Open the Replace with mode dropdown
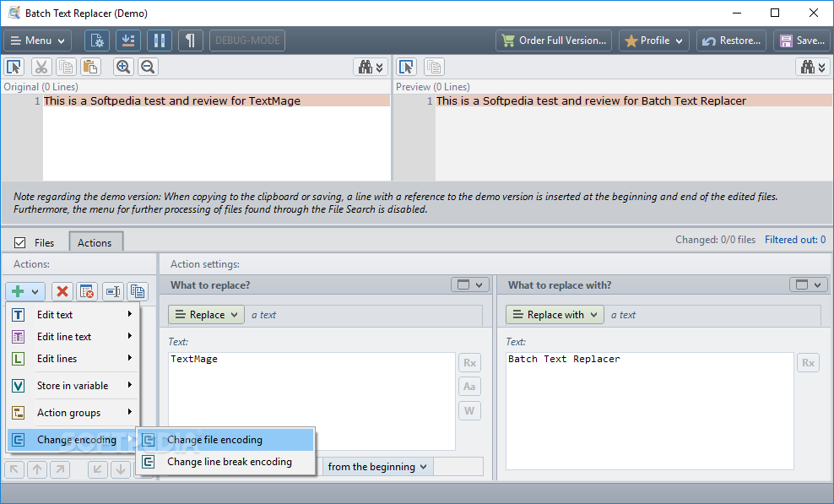The height and width of the screenshot is (504, 834). point(555,315)
